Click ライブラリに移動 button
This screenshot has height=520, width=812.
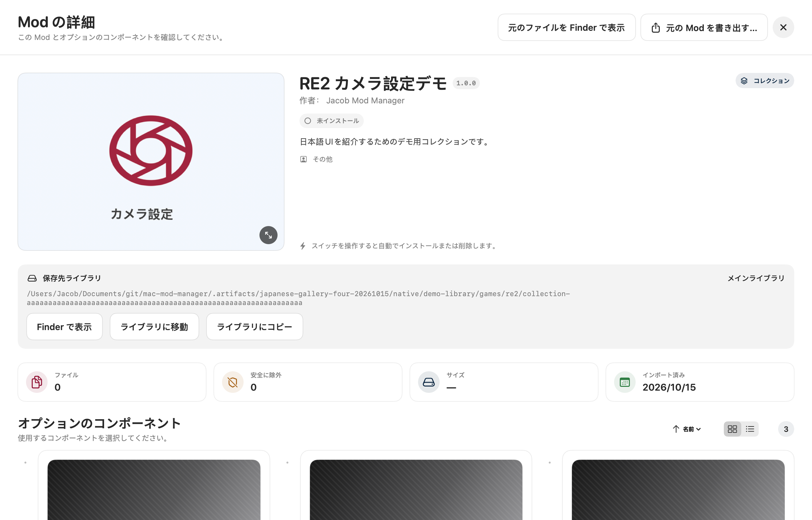click(154, 327)
